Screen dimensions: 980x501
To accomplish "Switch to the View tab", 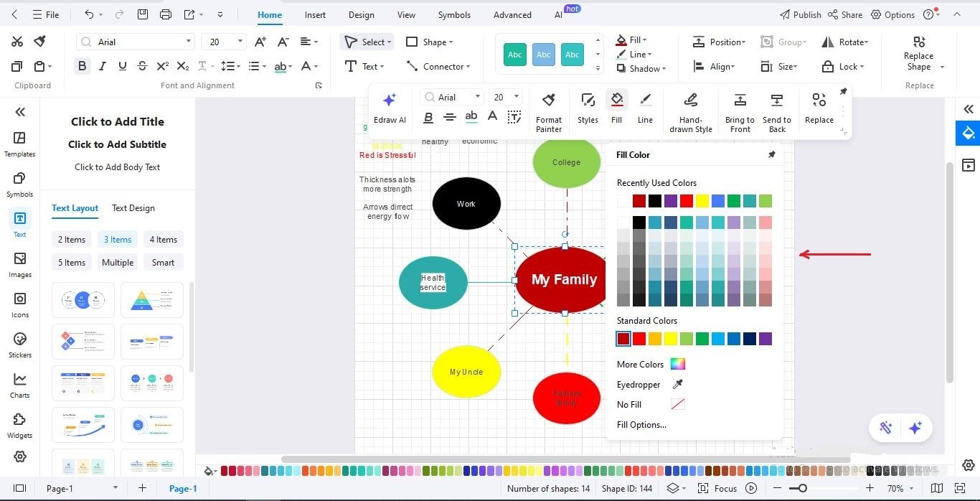I will point(406,14).
